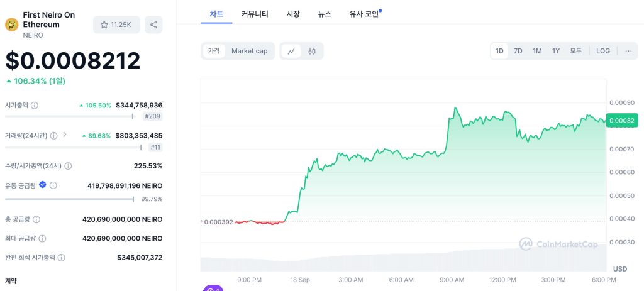Select the 1Y time range button

pyautogui.click(x=556, y=51)
